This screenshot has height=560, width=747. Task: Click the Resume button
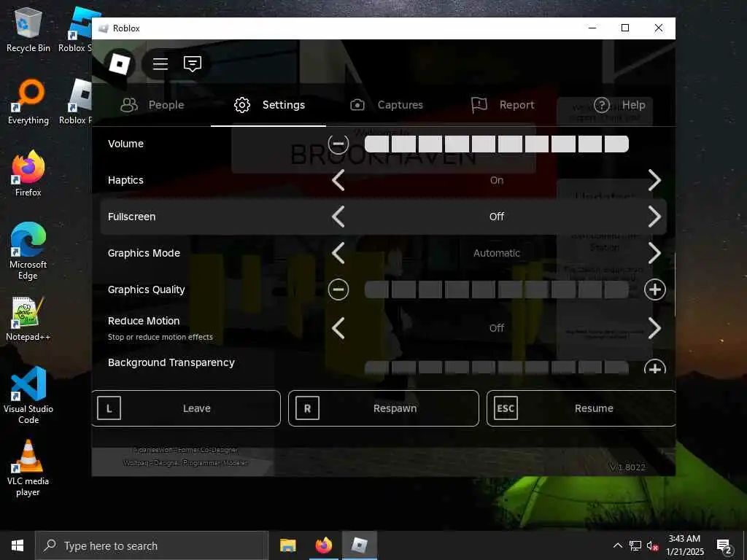point(581,408)
